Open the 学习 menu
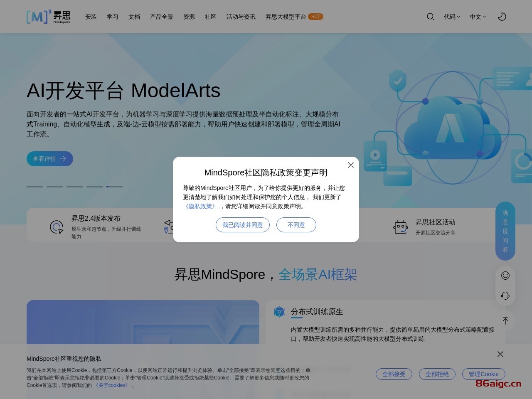Screen dimensions: 532x399 pos(113,17)
